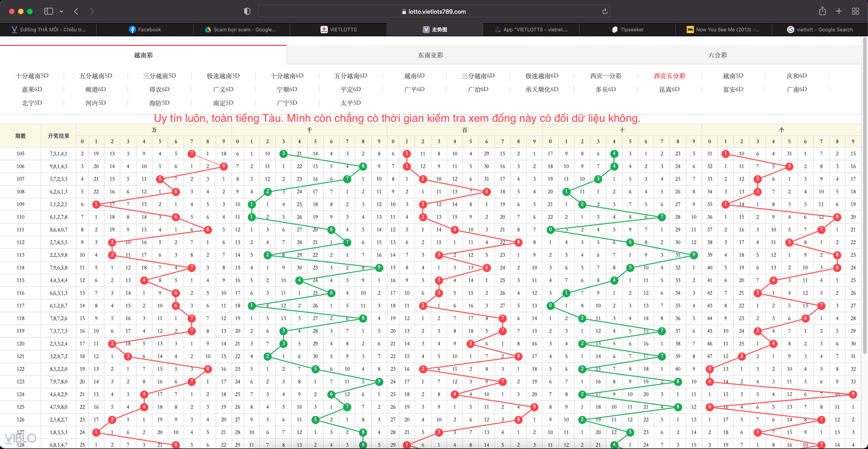The height and width of the screenshot is (449, 868).
Task: Open 广义6D lottery link
Action: [223, 89]
